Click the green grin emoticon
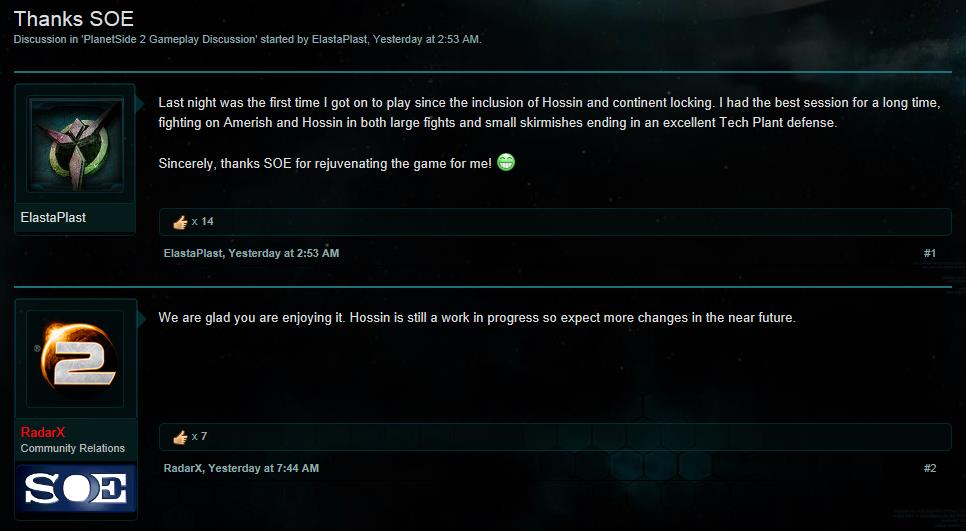This screenshot has height=531, width=966. (506, 162)
